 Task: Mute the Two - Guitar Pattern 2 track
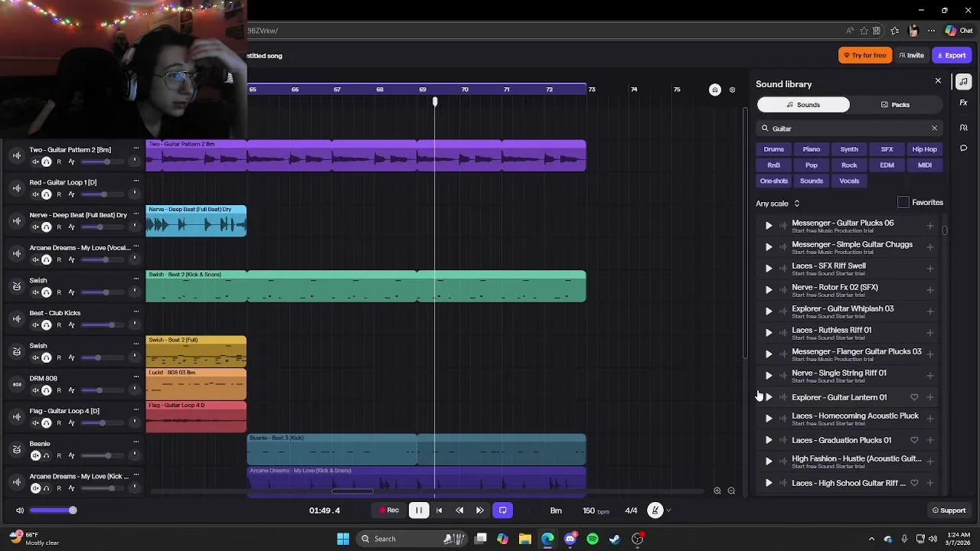point(35,162)
